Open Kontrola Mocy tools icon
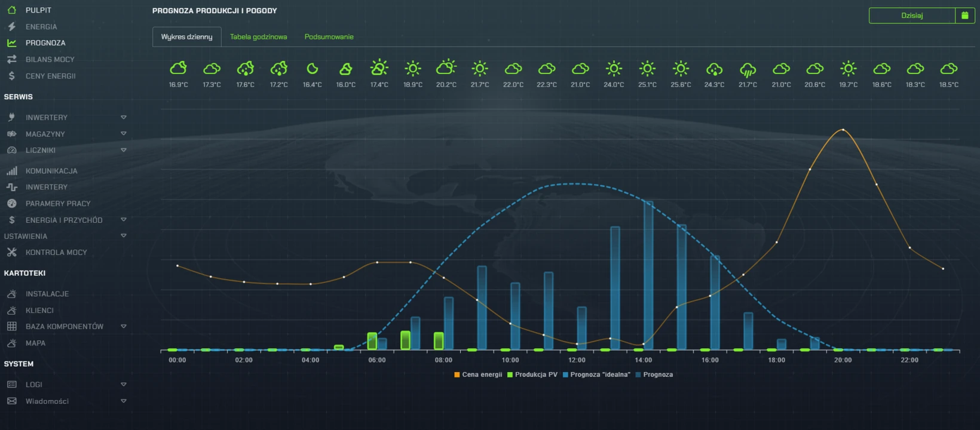This screenshot has height=430, width=980. pos(11,253)
